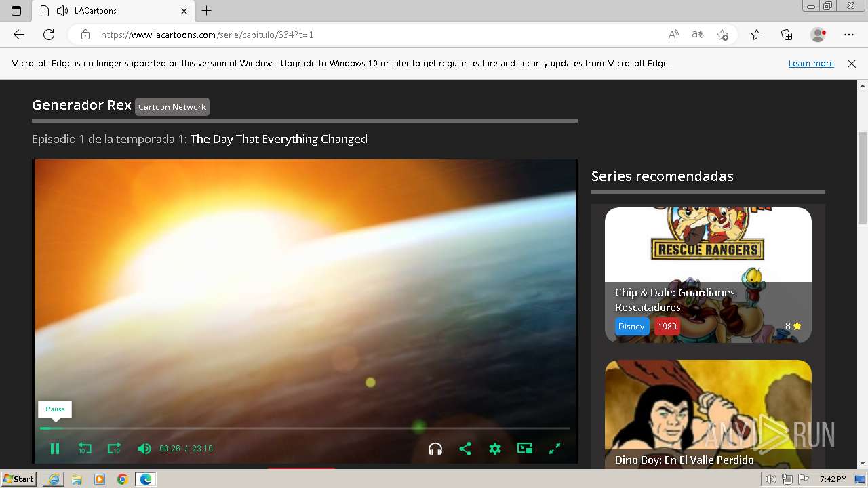Click the address bar URL
The image size is (868, 488).
click(x=208, y=35)
